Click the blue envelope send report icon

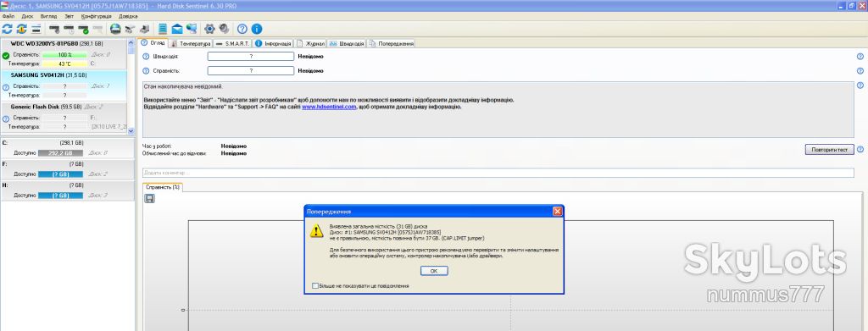[x=177, y=29]
